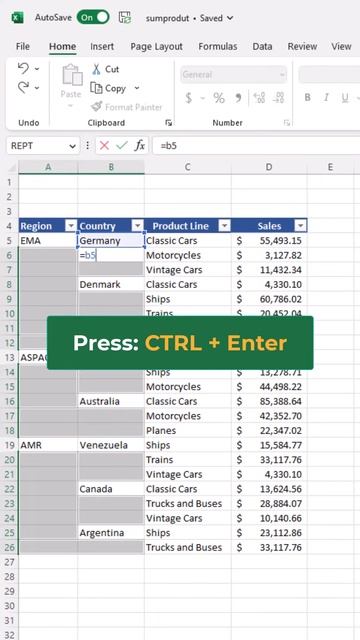This screenshot has width=360, height=640.
Task: Click the Paste clipboard icon
Action: coord(72,75)
